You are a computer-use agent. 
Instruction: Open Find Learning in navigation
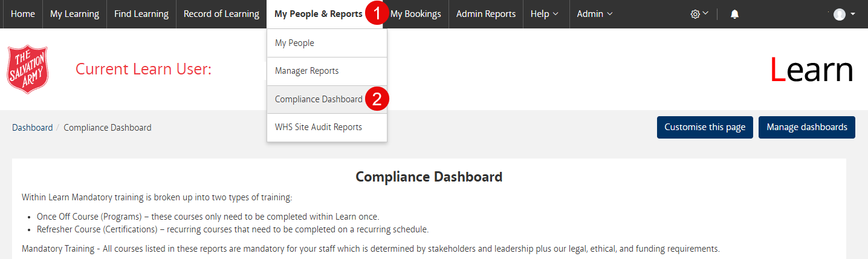coord(141,14)
